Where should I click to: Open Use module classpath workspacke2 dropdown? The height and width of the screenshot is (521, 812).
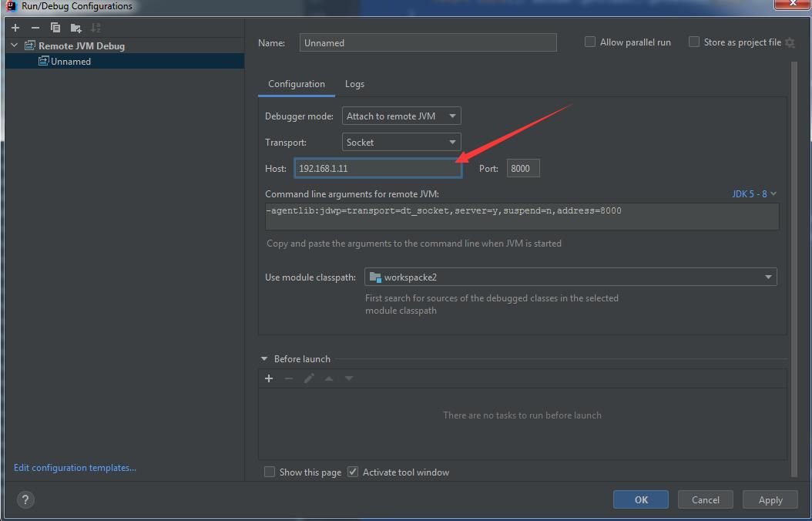(x=571, y=277)
